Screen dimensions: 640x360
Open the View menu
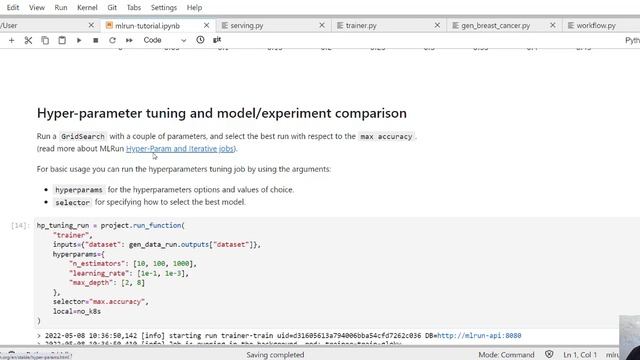(37, 7)
